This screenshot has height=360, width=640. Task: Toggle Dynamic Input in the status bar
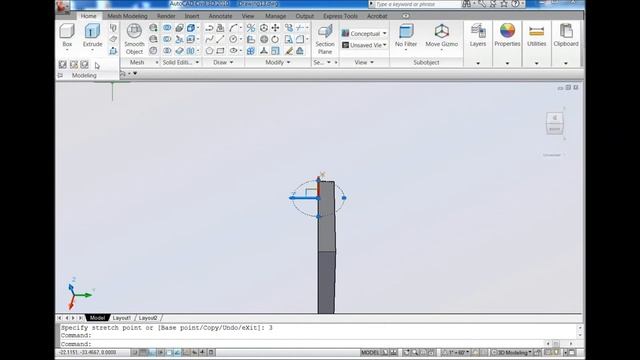click(195, 352)
